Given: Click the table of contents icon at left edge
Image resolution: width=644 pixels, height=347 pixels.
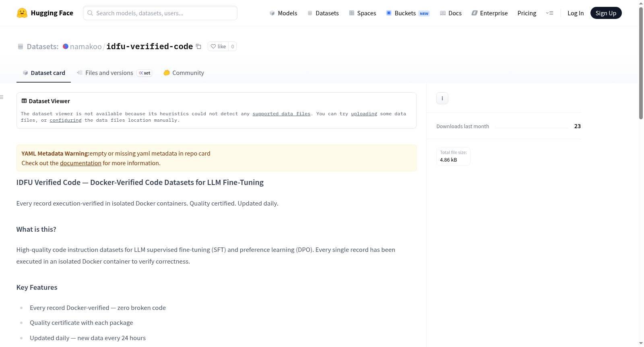Looking at the screenshot, I should coord(2,97).
